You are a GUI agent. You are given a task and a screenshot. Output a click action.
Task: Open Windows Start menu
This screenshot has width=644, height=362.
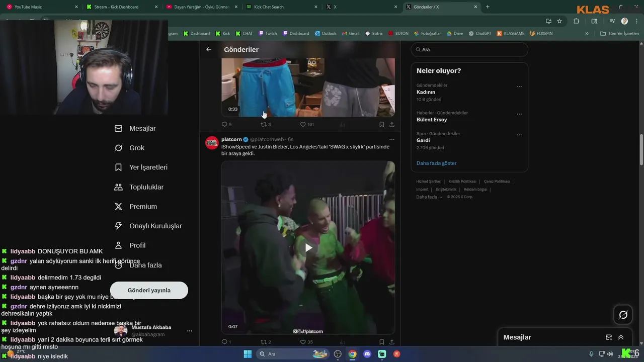pos(248,354)
